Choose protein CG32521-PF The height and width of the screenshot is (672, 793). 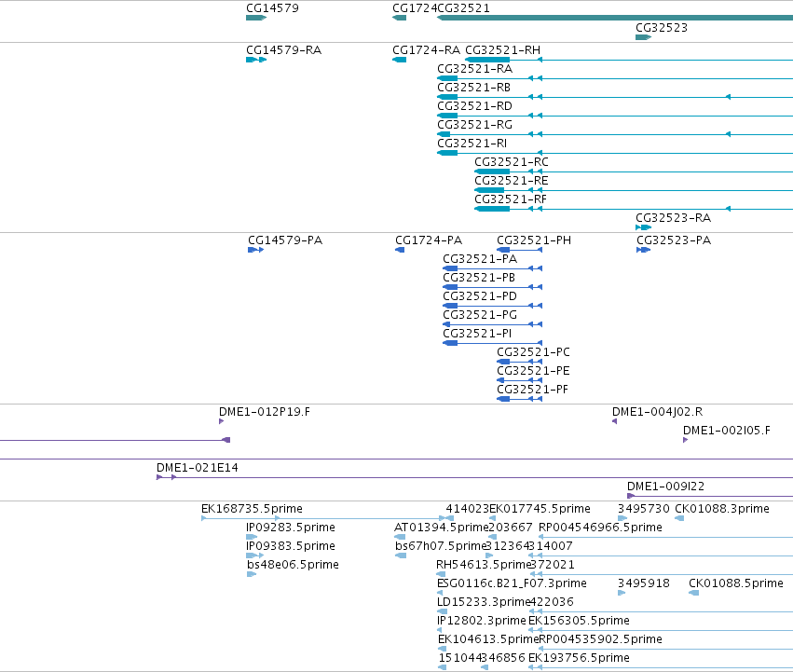532,390
